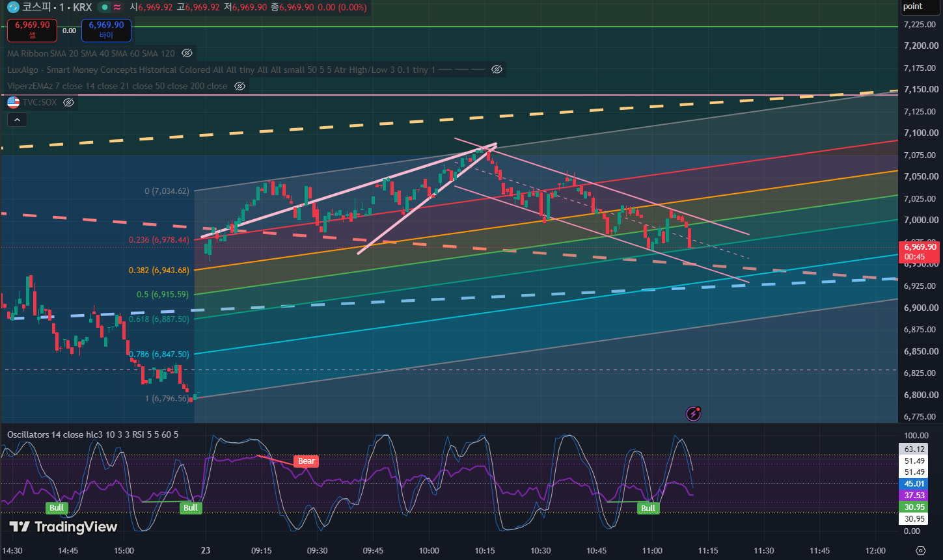
Task: Click the 6,969.90 current price label
Action: (921, 247)
